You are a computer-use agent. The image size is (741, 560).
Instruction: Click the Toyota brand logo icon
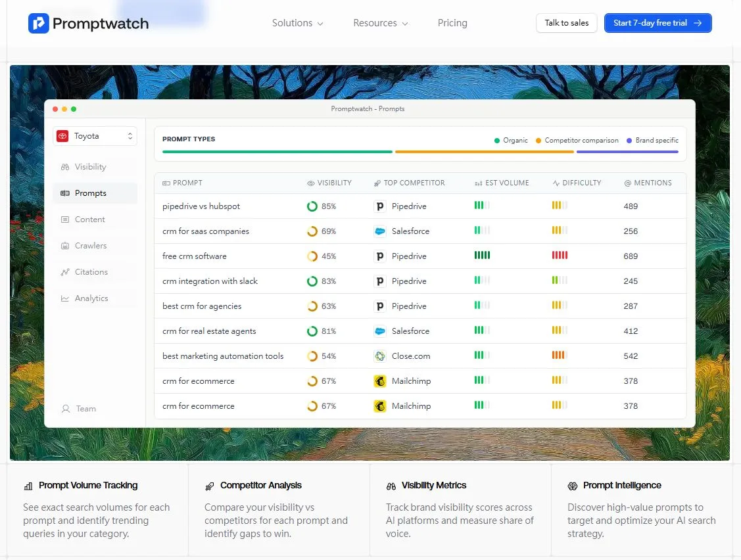(x=63, y=136)
